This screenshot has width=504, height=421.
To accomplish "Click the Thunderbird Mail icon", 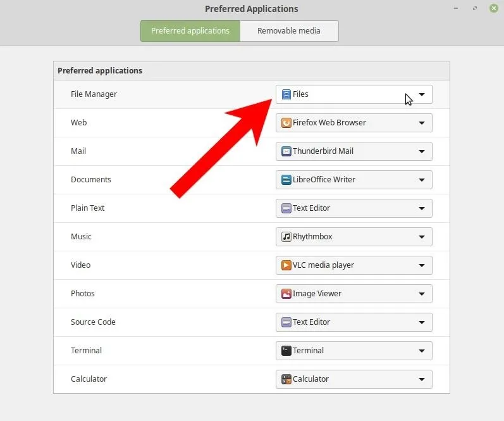I will tap(286, 151).
